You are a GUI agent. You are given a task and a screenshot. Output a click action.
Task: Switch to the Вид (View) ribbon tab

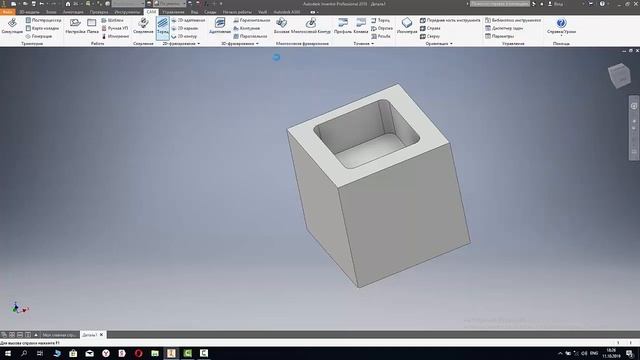[x=194, y=12]
